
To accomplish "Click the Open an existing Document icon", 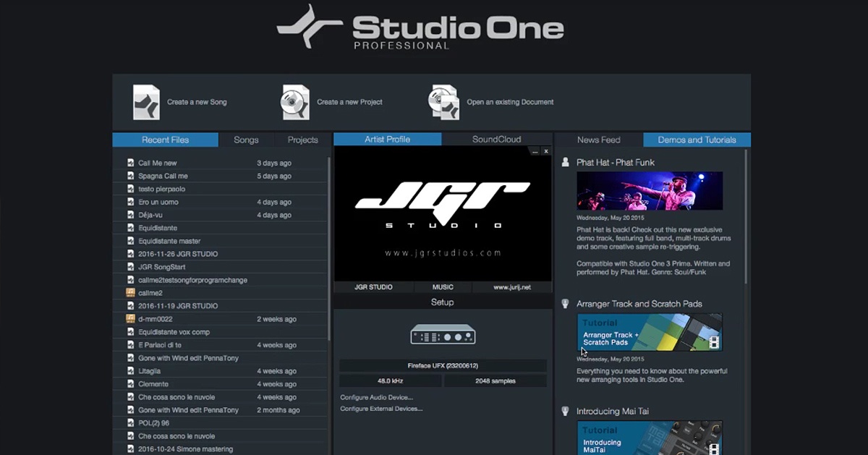I will point(444,102).
